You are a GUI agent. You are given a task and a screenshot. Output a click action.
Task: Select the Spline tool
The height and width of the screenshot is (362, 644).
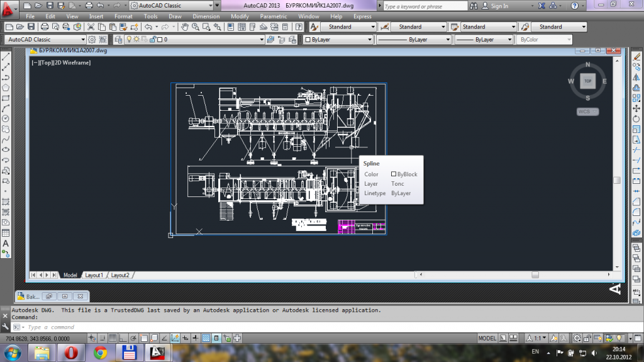6,140
